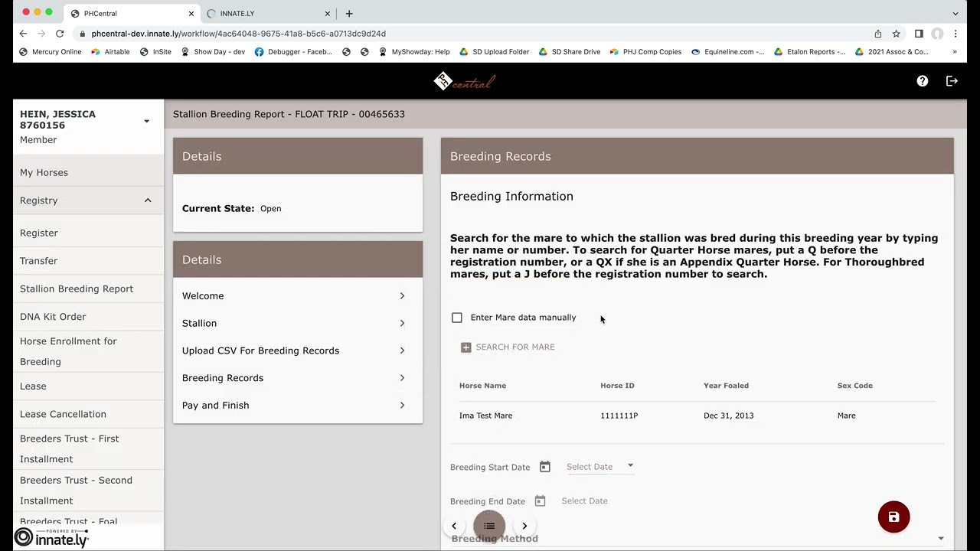
Task: Show more bookmarks chevron
Action: (x=955, y=52)
